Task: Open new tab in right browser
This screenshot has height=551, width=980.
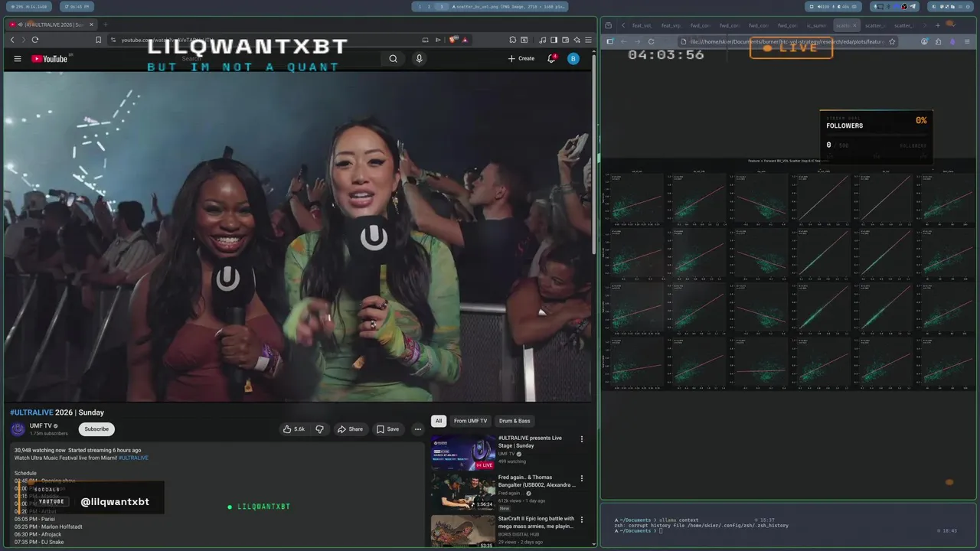Action: [x=937, y=25]
